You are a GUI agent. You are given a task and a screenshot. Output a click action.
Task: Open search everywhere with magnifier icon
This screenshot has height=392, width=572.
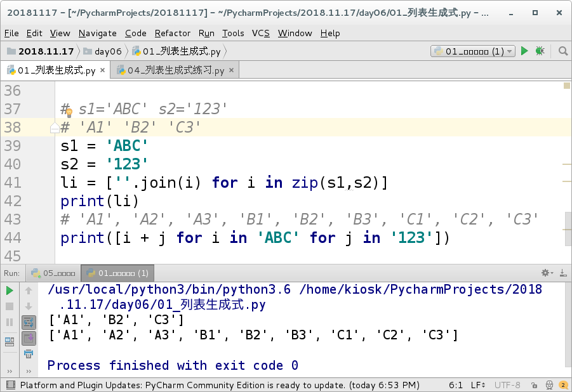point(561,51)
